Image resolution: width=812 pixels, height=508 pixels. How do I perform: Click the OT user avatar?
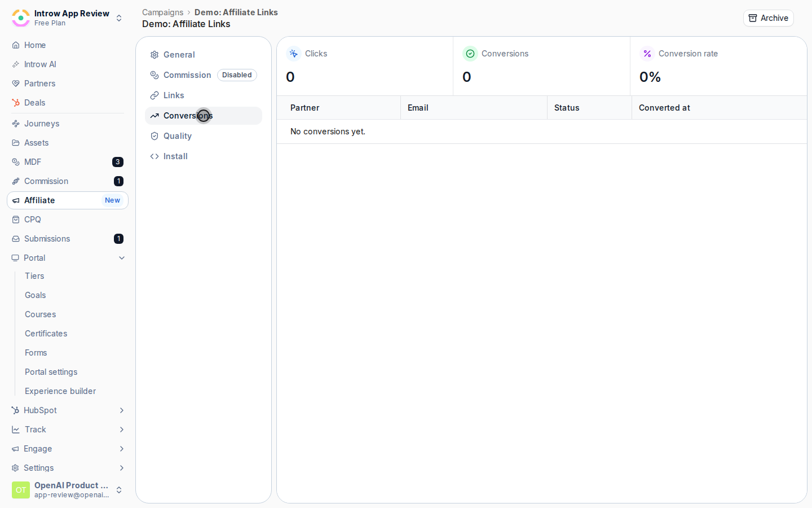[21, 490]
